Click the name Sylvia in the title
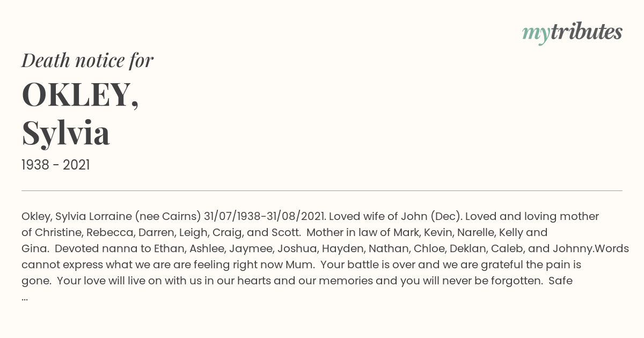 pyautogui.click(x=66, y=133)
